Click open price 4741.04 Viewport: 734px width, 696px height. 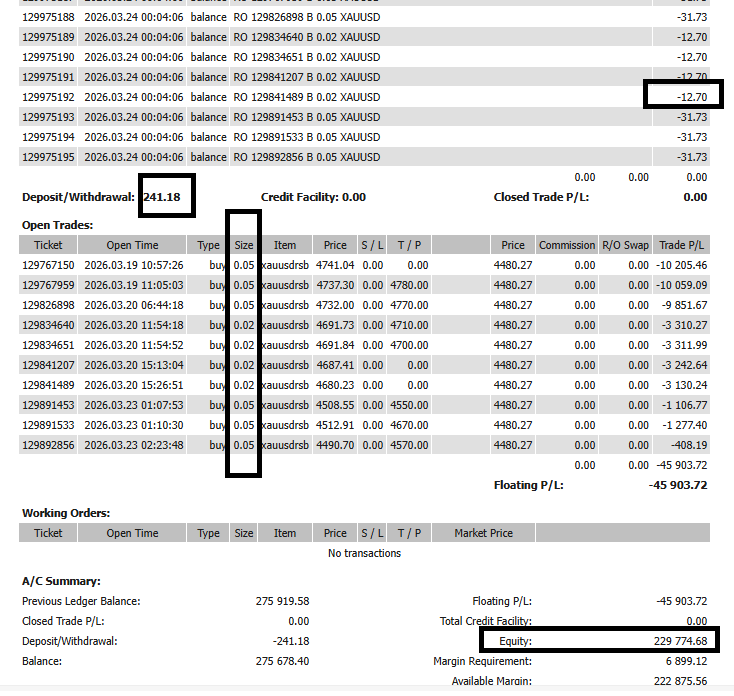point(335,265)
